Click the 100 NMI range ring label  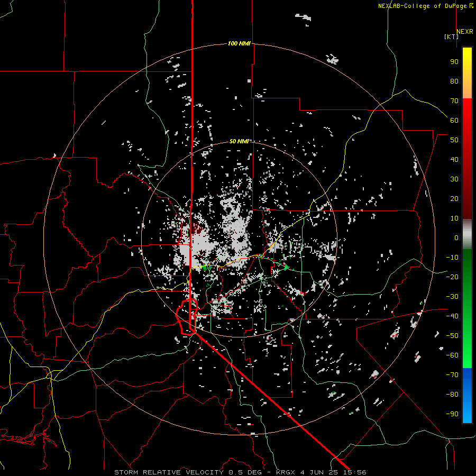click(x=239, y=44)
